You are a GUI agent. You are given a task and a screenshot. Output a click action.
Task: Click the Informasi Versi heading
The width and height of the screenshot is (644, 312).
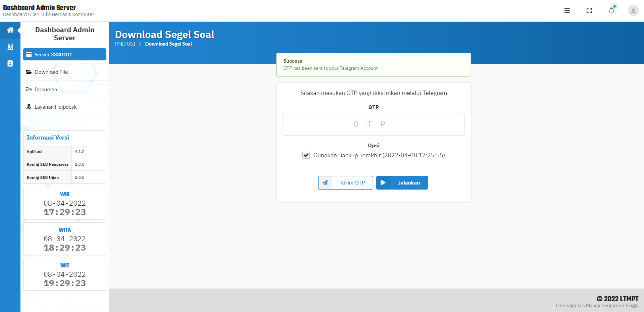[x=48, y=138]
